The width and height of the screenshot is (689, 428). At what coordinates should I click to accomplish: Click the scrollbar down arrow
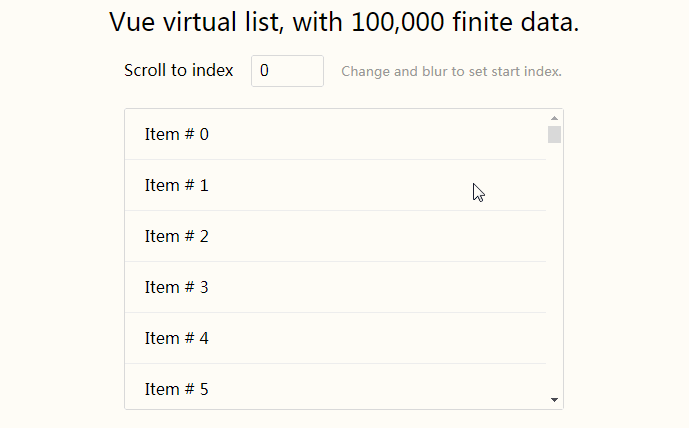tap(555, 400)
